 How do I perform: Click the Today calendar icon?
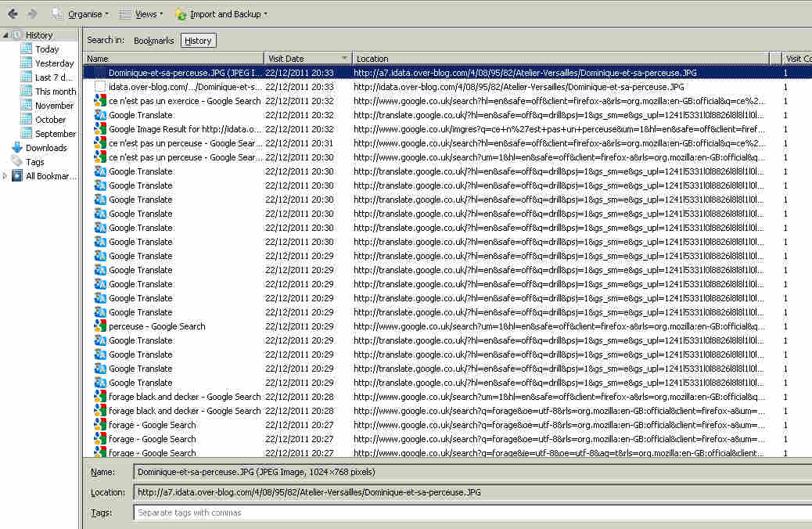tap(27, 49)
